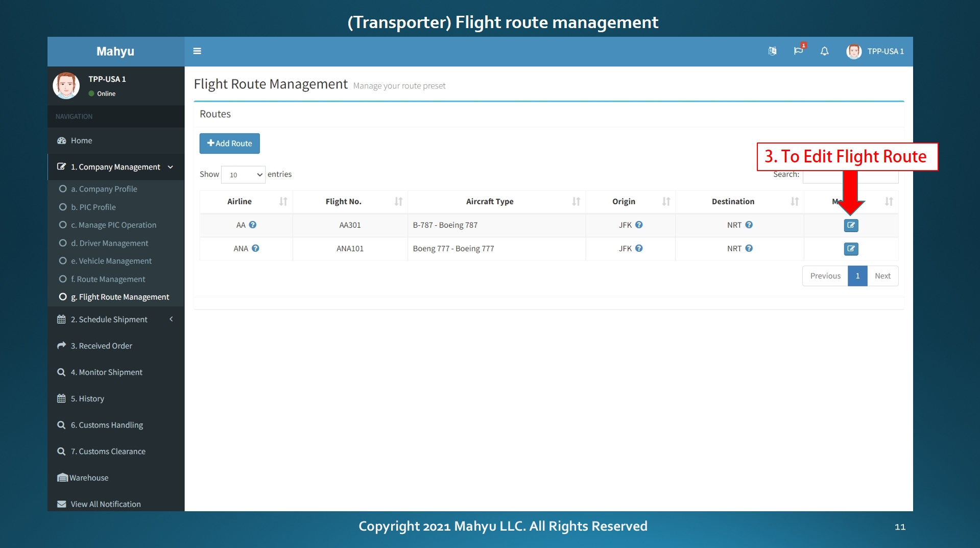Go to Previous page
Screen dimensions: 980x548
pos(825,276)
